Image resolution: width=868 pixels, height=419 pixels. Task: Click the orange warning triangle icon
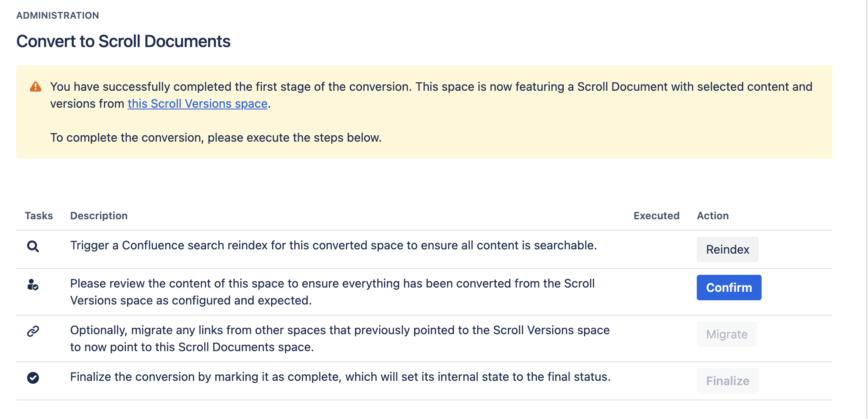click(36, 87)
